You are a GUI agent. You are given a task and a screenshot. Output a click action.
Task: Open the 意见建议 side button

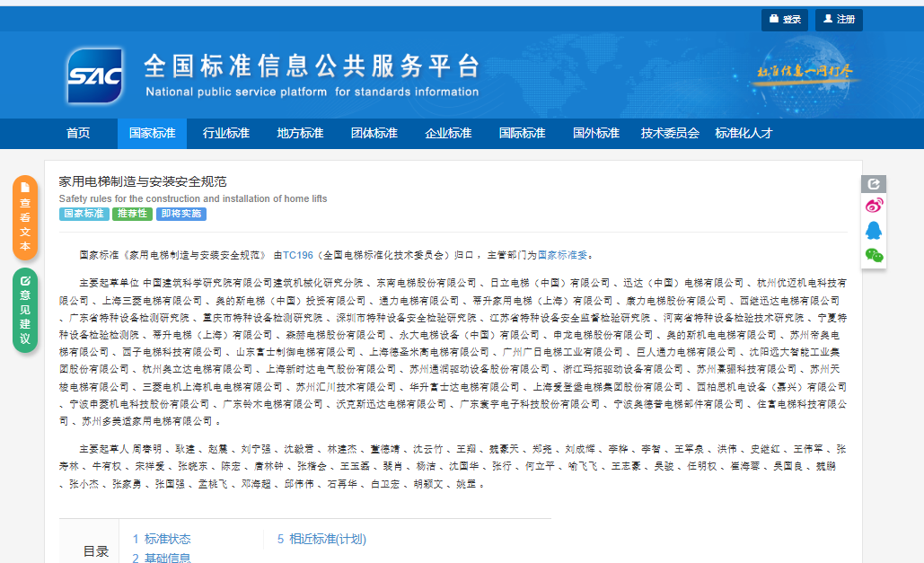tap(25, 310)
